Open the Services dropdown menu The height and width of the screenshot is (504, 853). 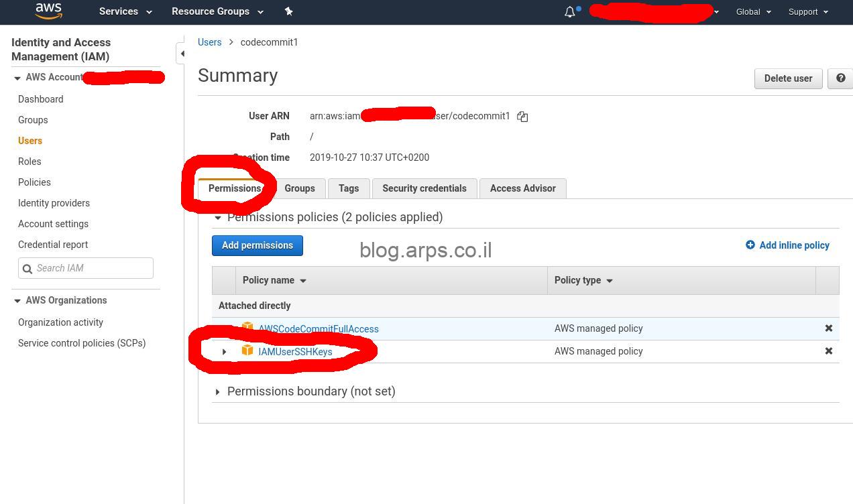pos(125,11)
